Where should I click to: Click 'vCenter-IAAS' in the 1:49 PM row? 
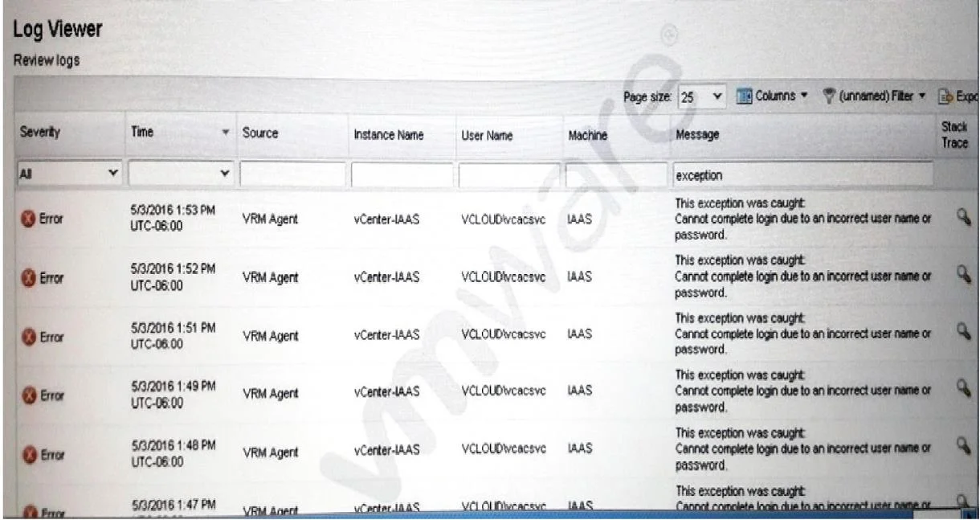pyautogui.click(x=387, y=393)
